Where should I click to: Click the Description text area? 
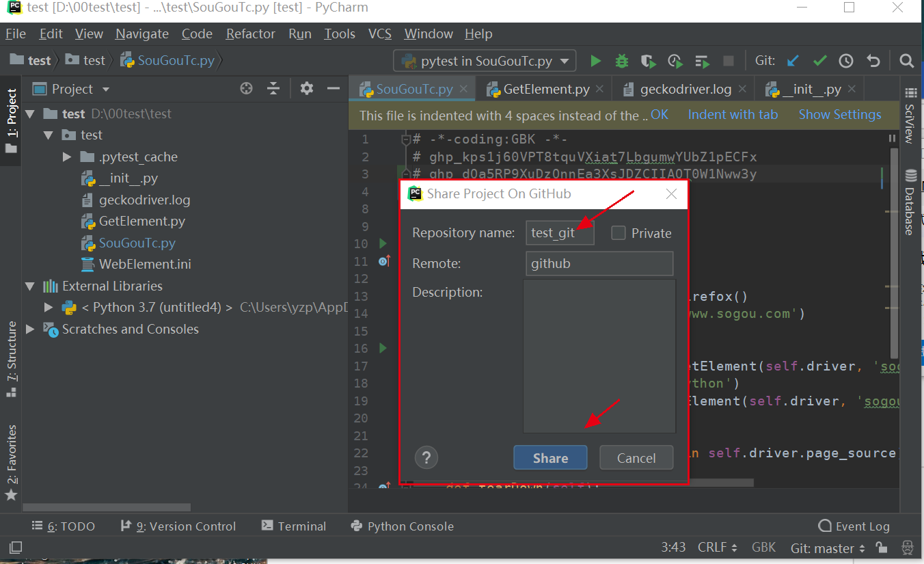click(x=599, y=355)
